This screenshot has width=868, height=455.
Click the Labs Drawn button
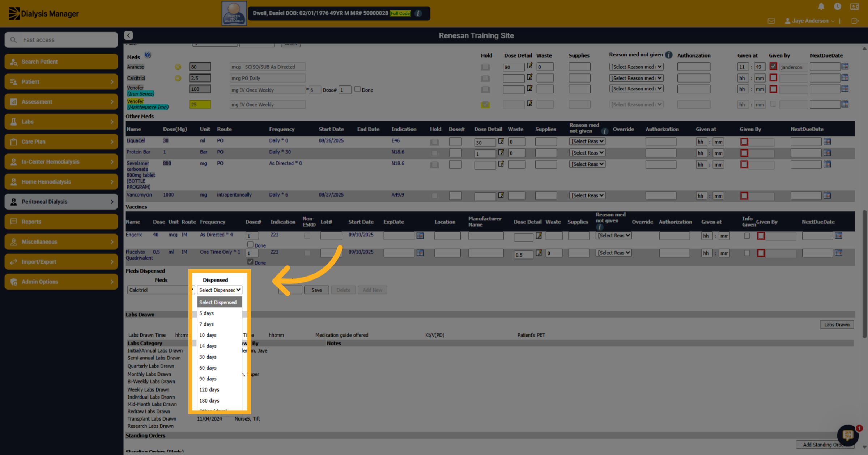(837, 325)
